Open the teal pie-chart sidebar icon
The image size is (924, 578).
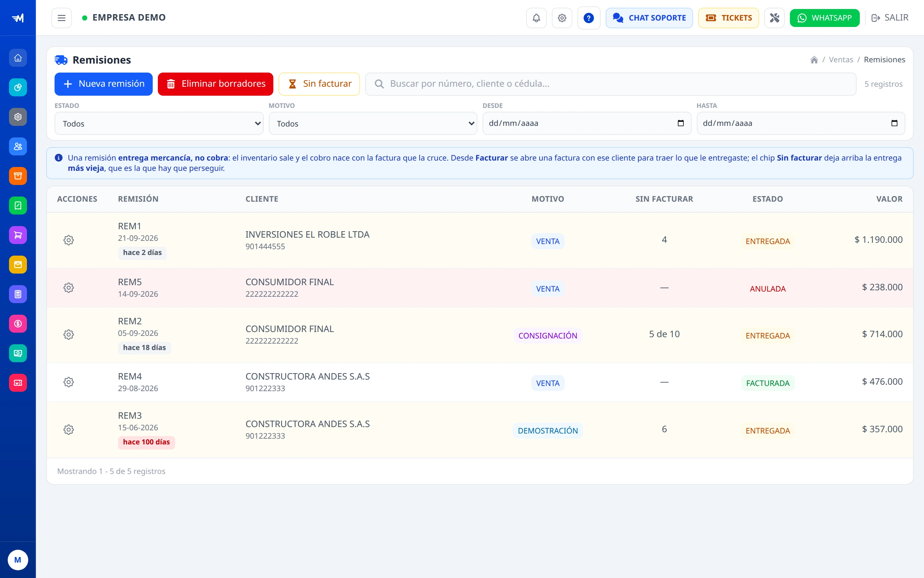(18, 88)
